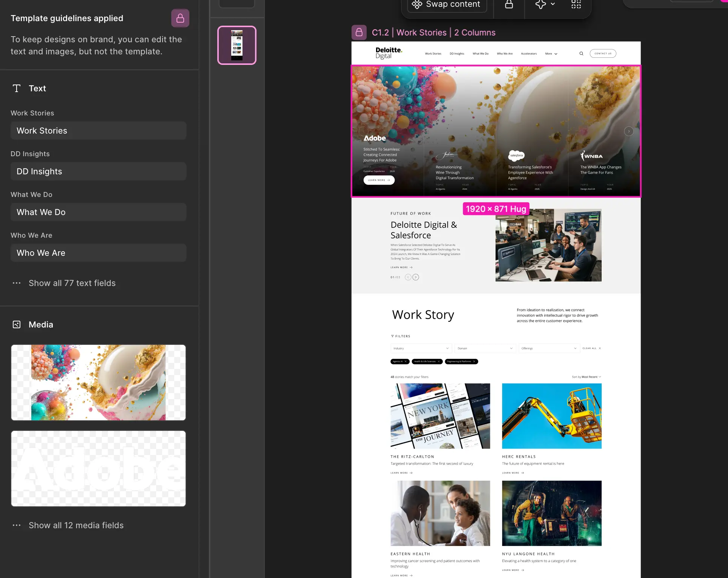This screenshot has height=578, width=728.
Task: Click the pink lock icon beside Template guidelines applied
Action: click(180, 18)
